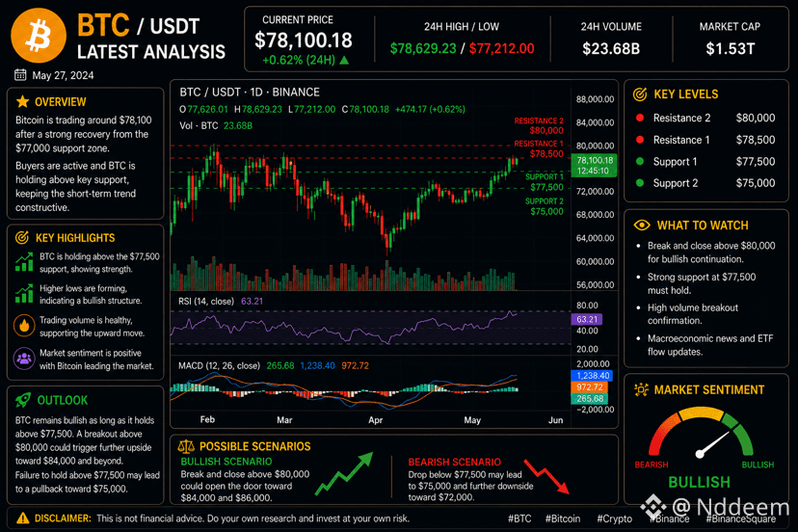This screenshot has width=798, height=532.
Task: Click the '$78,500' value in Key Levels
Action: [x=756, y=140]
